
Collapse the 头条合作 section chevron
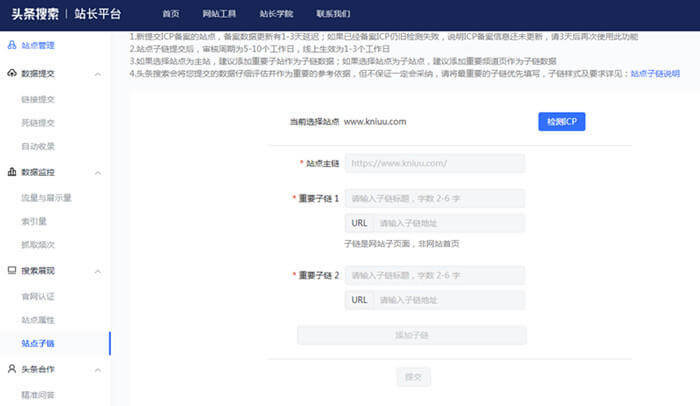(97, 369)
